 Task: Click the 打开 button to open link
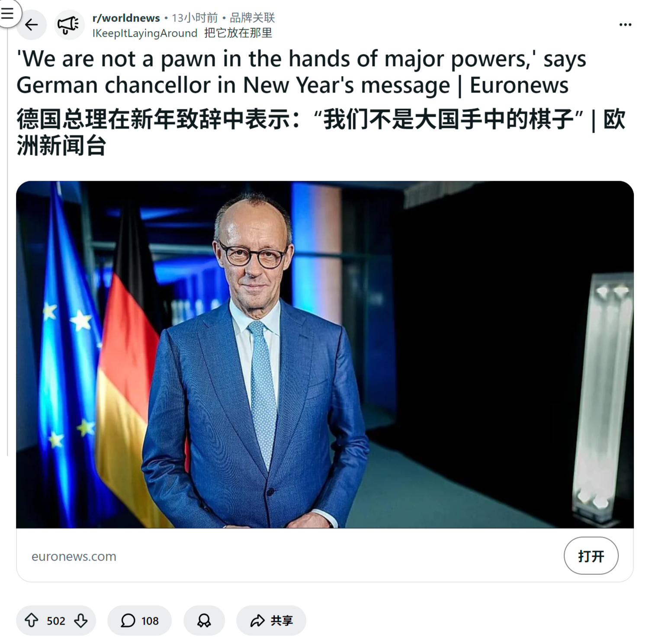pyautogui.click(x=591, y=555)
